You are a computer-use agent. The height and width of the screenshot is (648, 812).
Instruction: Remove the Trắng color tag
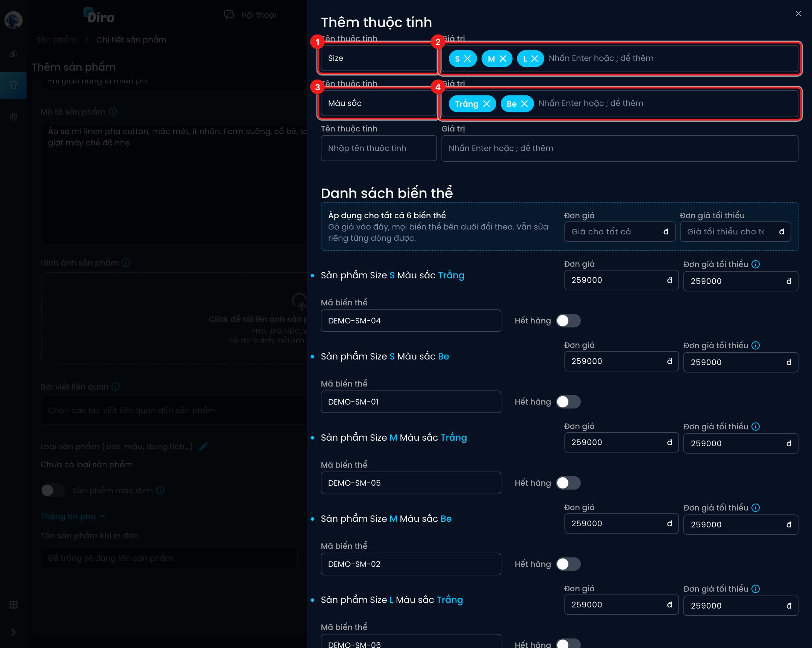tap(486, 104)
